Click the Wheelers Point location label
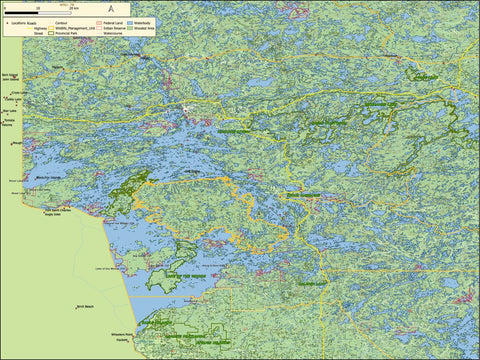 click(x=122, y=334)
